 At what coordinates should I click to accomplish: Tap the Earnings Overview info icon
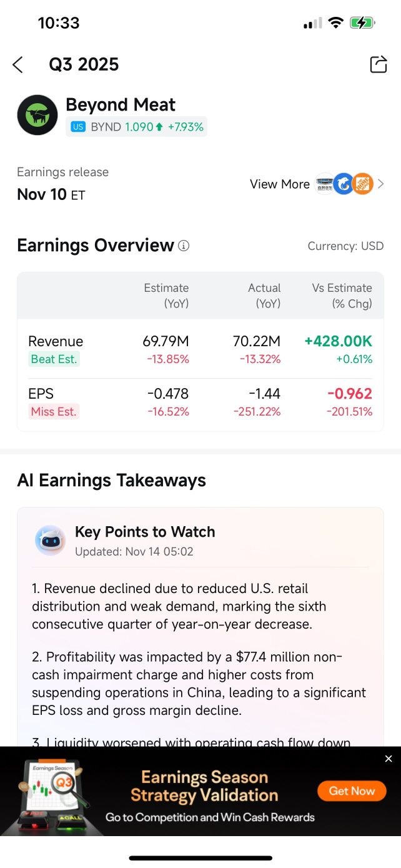(x=184, y=246)
